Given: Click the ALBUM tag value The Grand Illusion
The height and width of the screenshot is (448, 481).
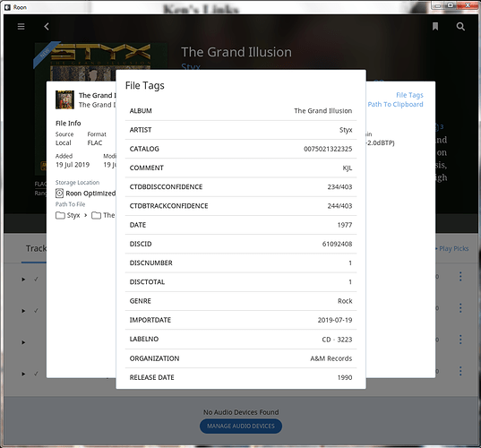Looking at the screenshot, I should click(x=323, y=111).
